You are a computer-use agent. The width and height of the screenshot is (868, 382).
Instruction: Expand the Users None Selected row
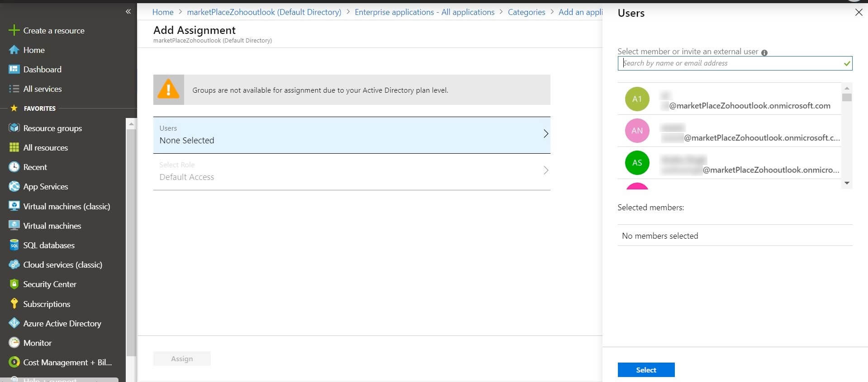(351, 135)
